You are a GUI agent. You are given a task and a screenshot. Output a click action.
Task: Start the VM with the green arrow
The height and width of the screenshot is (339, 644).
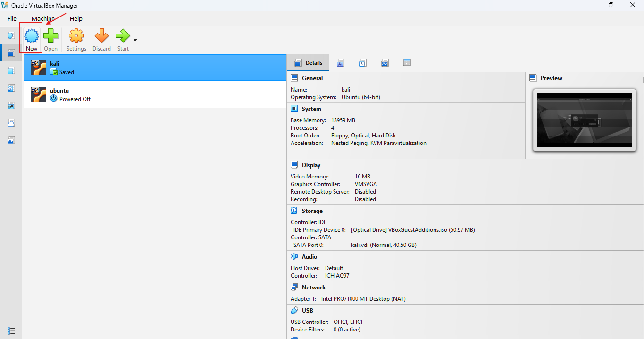click(123, 36)
